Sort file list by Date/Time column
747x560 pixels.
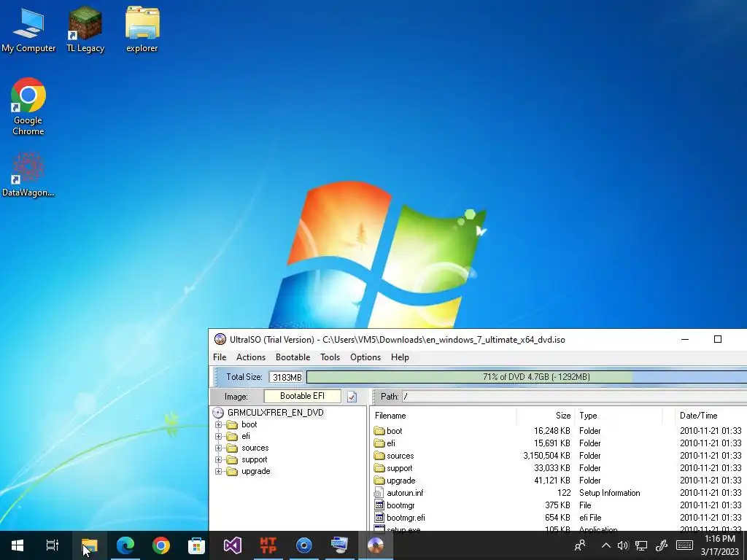click(x=711, y=416)
